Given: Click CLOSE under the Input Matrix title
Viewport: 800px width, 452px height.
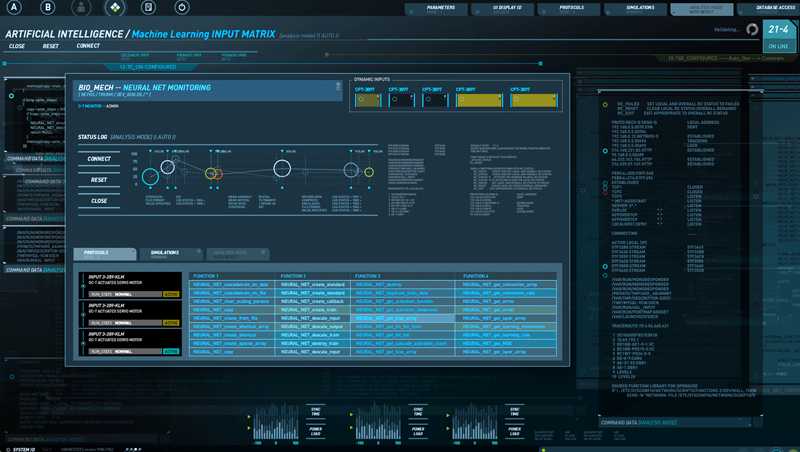Looking at the screenshot, I should [x=17, y=46].
